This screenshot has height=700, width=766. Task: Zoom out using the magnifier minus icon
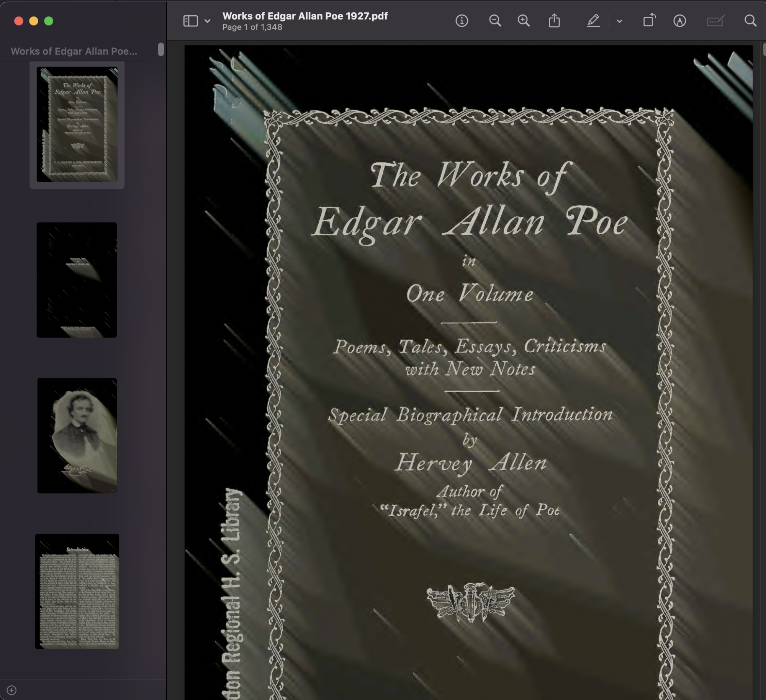click(x=495, y=21)
